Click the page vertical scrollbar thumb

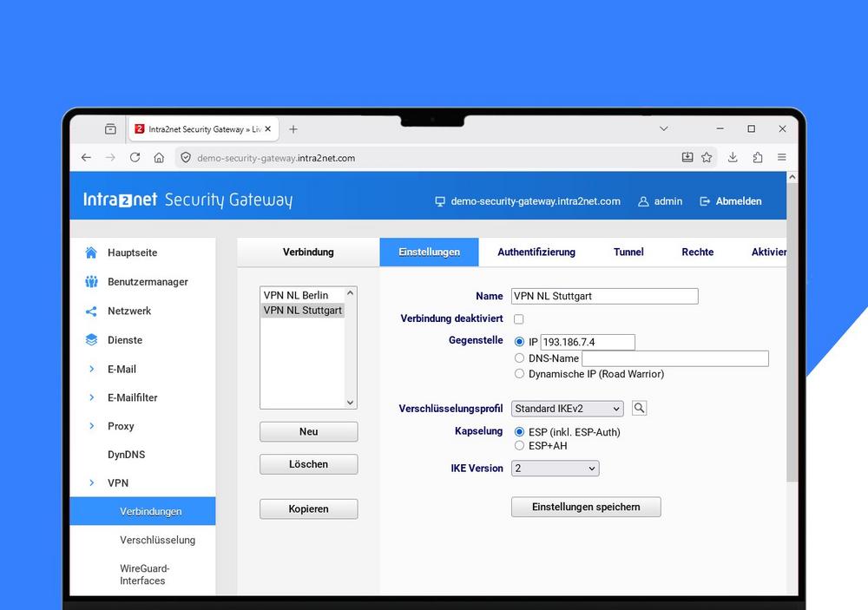pyautogui.click(x=792, y=332)
